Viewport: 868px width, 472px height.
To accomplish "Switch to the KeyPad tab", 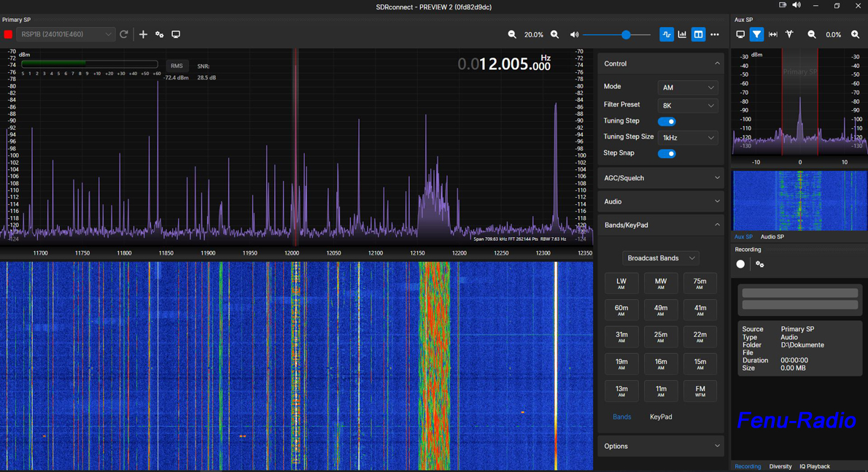I will 660,417.
